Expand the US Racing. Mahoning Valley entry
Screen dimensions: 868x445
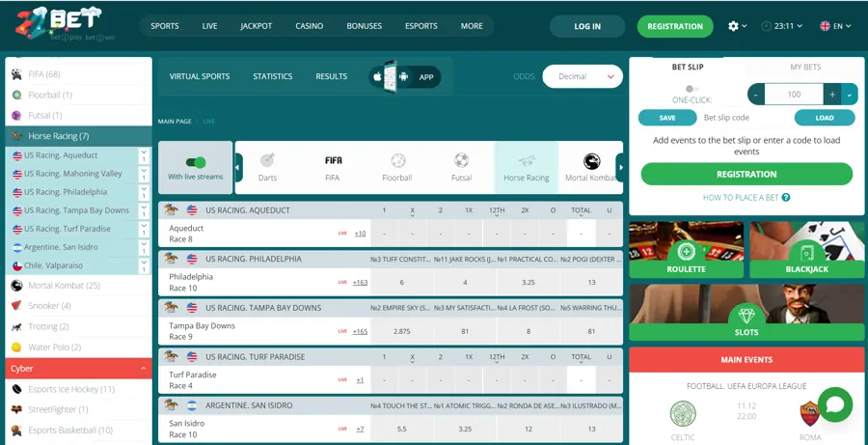click(x=144, y=174)
